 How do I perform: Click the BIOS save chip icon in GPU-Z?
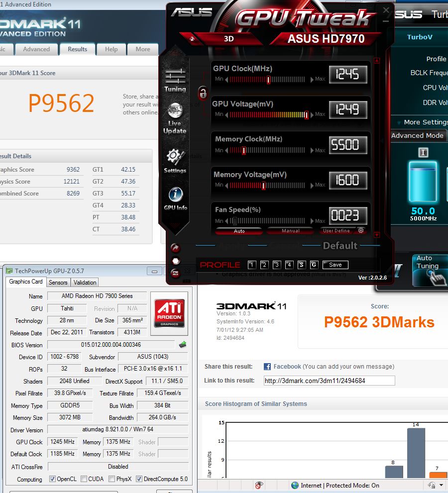[x=183, y=345]
